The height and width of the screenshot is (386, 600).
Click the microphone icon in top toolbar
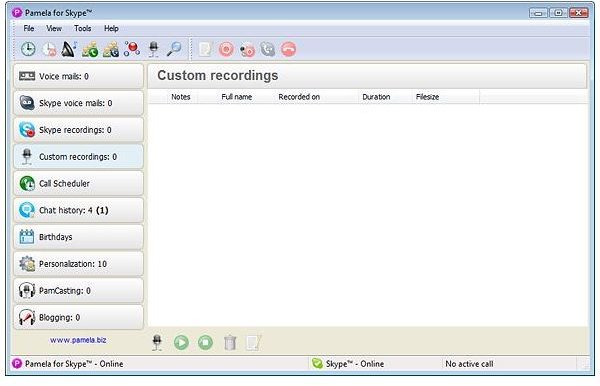(153, 49)
